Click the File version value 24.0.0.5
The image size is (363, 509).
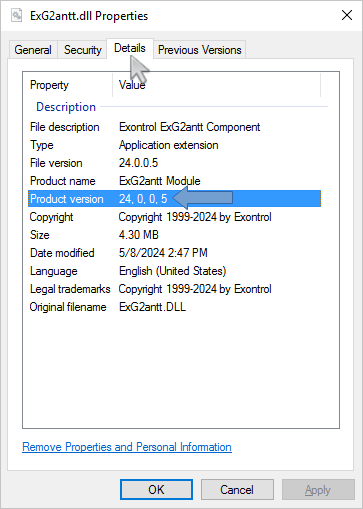pos(138,163)
